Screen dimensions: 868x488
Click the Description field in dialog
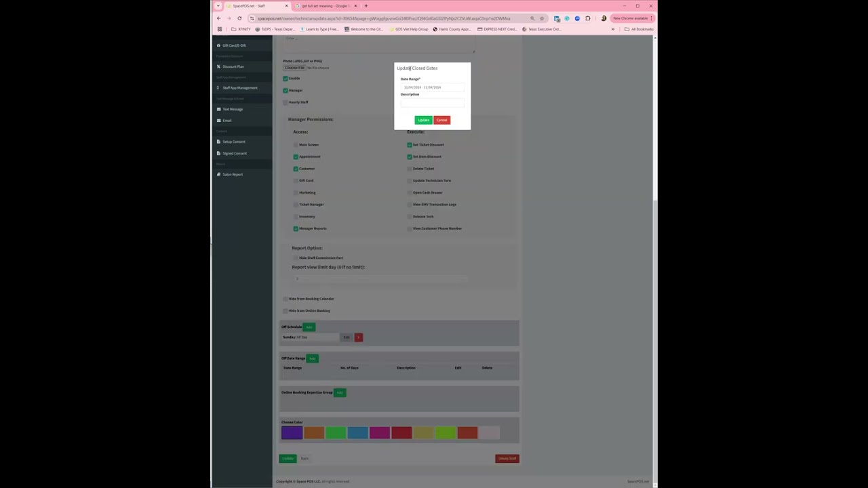coord(433,102)
